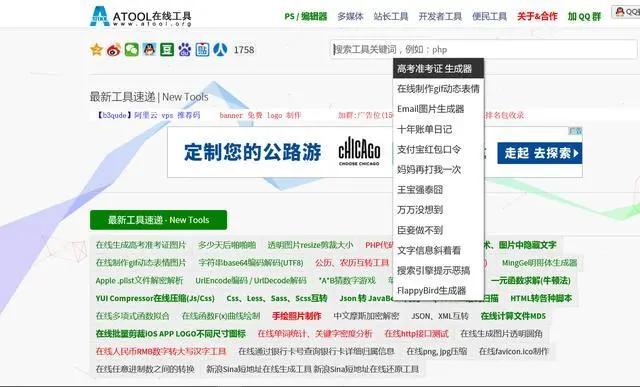640x387 pixels.
Task: Open the banner 免费 logo 制作 link
Action: coord(260,115)
